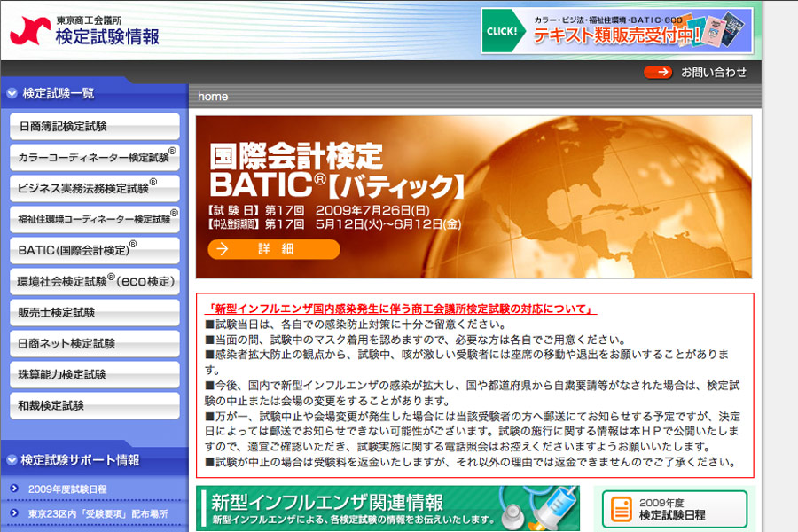Open 珠算能力検定試験 menu item
Screen dimensions: 798x532
(95, 375)
